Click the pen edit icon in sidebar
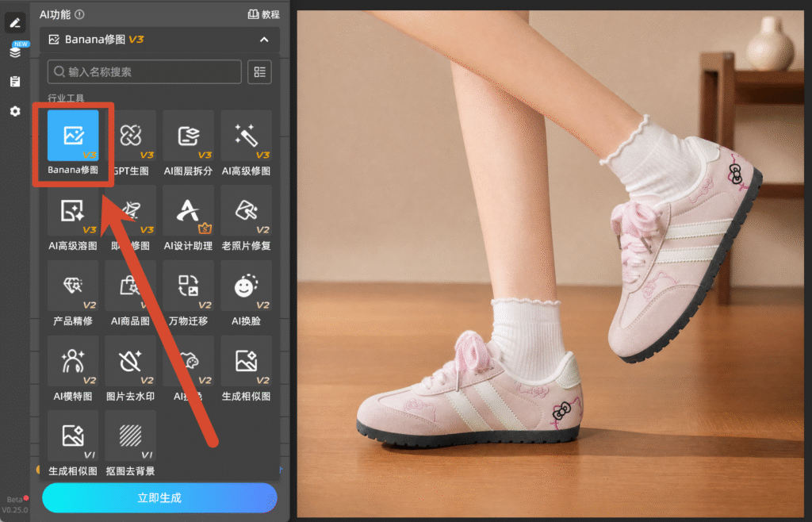Screen dimensions: 812x522 [15, 23]
